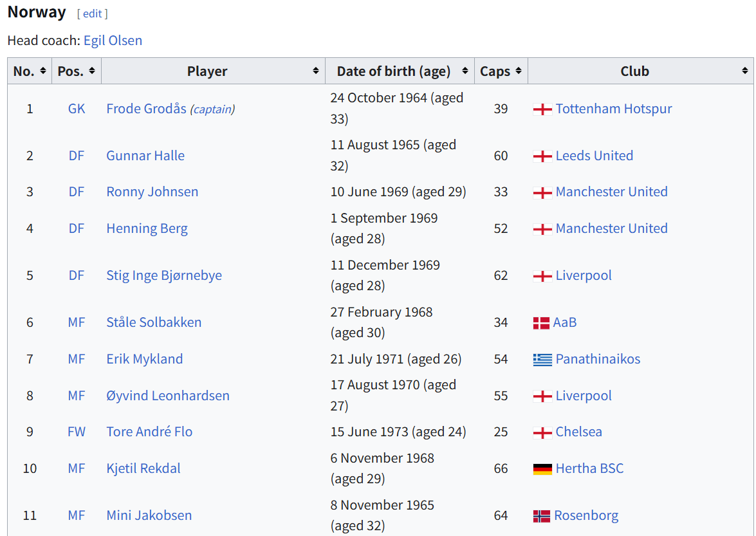Viewport: 756px width, 536px height.
Task: Open Frode Grodås player page
Action: point(146,109)
